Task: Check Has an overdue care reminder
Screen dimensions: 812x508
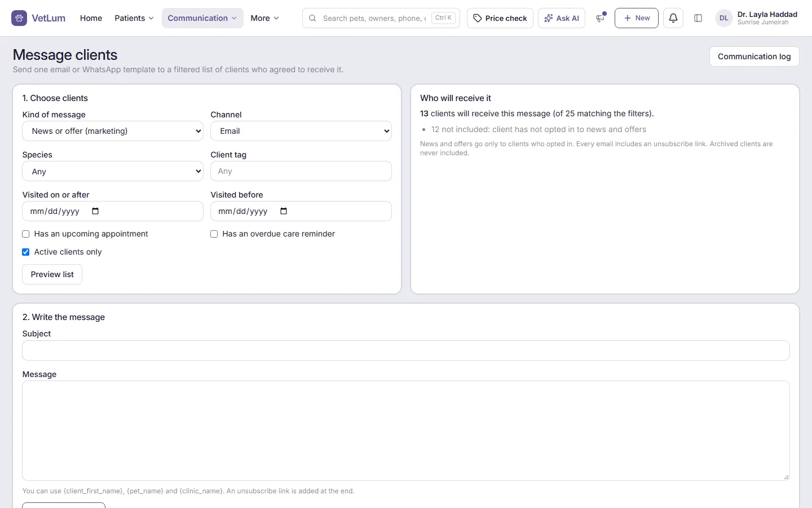Action: click(x=214, y=234)
